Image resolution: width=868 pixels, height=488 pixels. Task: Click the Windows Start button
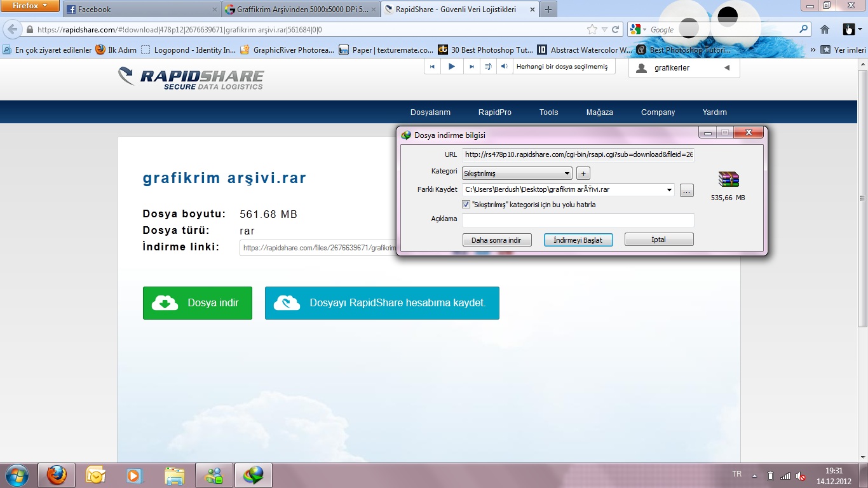pyautogui.click(x=16, y=475)
